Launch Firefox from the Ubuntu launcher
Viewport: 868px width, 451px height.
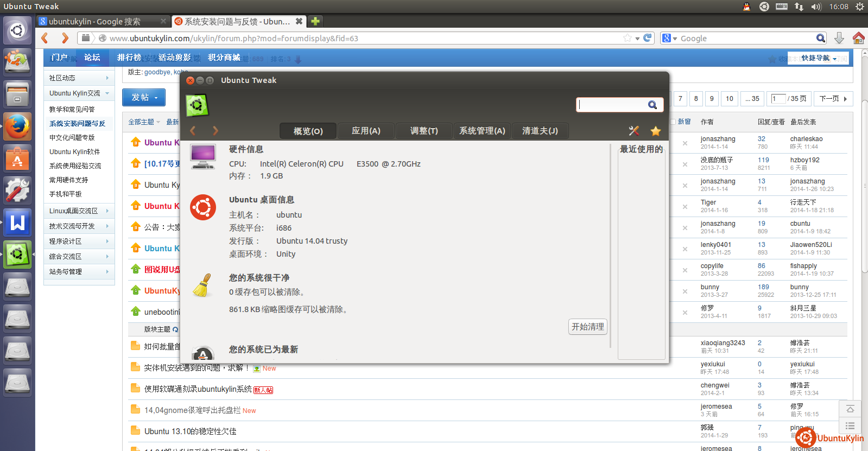(x=17, y=126)
